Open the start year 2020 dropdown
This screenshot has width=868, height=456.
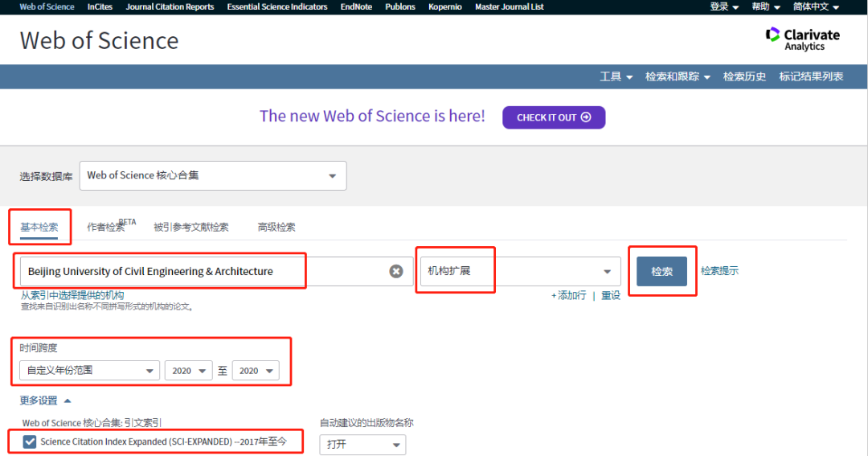point(188,371)
